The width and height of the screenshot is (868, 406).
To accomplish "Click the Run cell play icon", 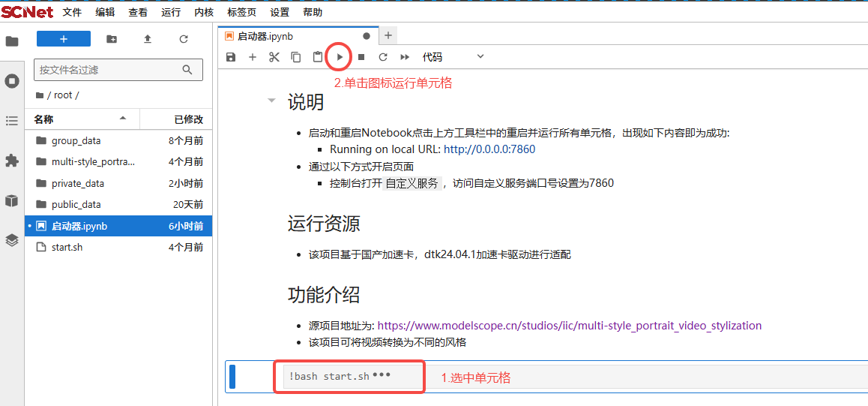I will pyautogui.click(x=340, y=57).
